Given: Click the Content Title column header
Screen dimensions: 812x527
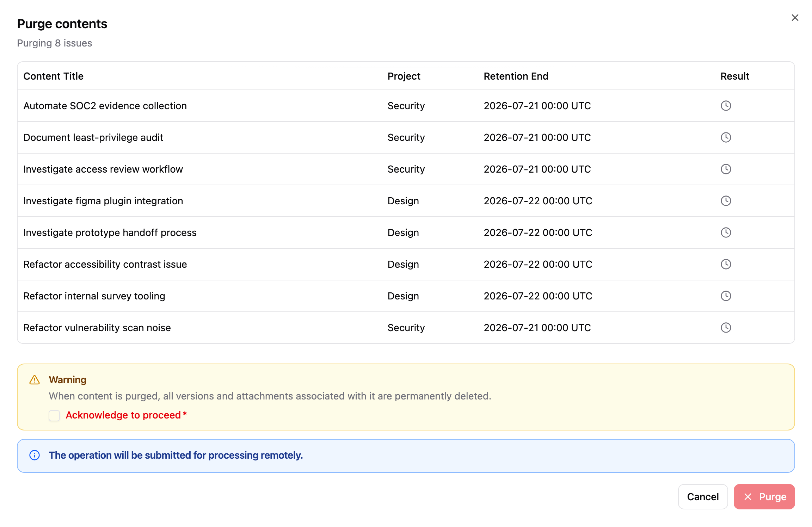Looking at the screenshot, I should (54, 76).
